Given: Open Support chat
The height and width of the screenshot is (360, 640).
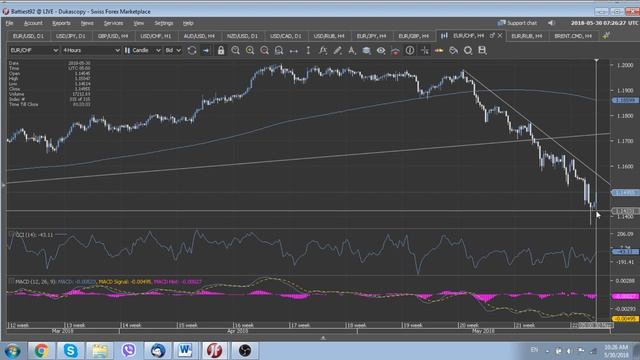Looking at the screenshot, I should [x=518, y=23].
